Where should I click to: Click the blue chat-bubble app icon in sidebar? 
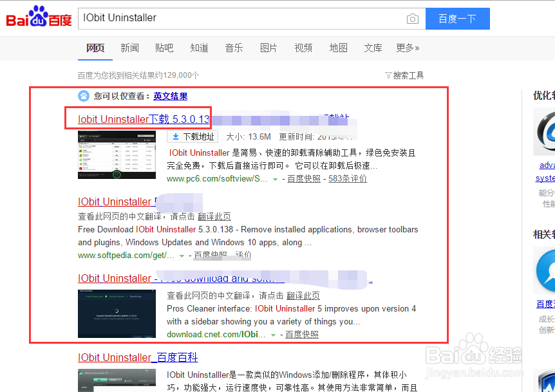point(545,270)
